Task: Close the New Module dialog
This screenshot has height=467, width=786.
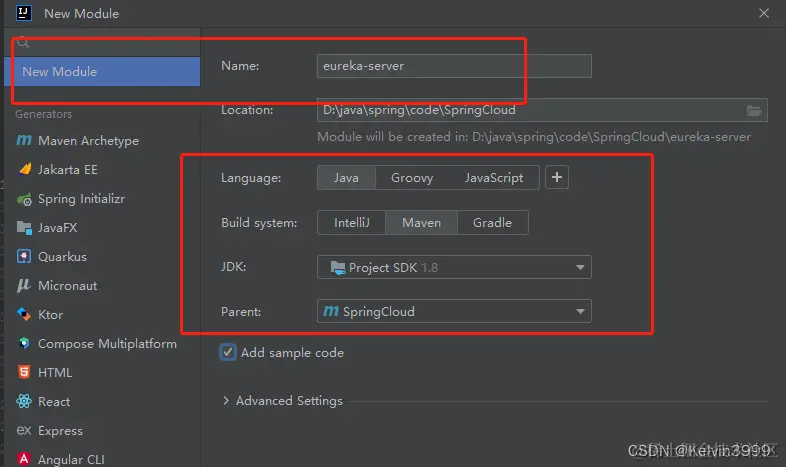Action: click(763, 13)
